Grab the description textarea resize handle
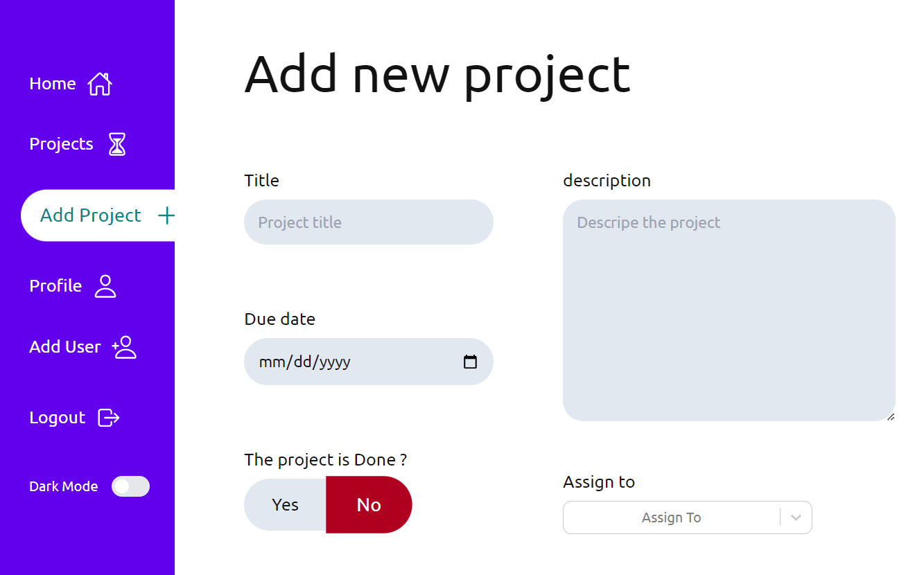 [890, 416]
